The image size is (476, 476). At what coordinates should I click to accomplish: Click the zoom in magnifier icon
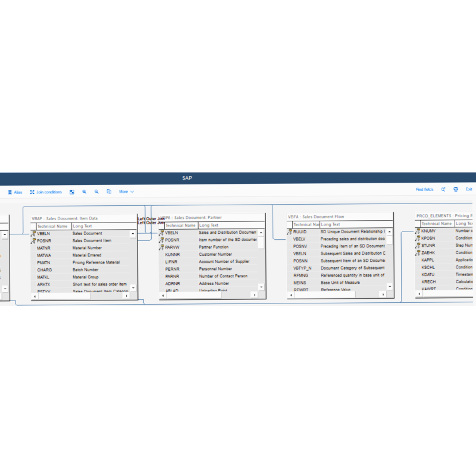[84, 192]
